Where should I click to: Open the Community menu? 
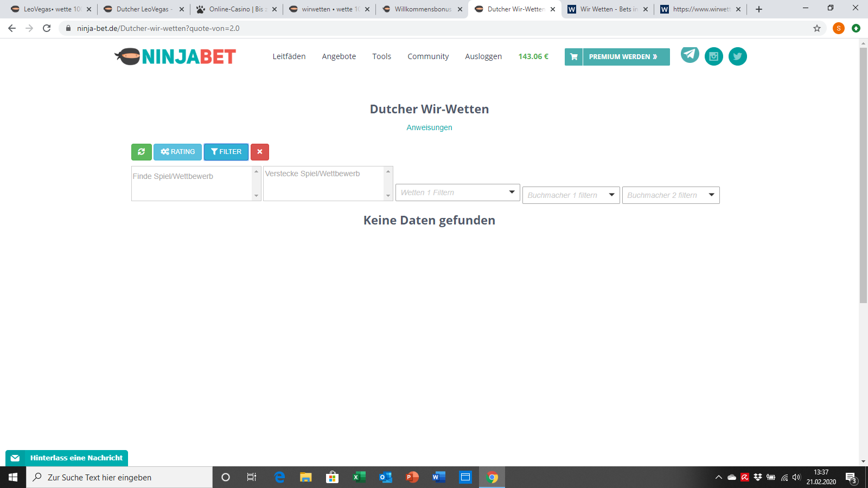point(428,56)
